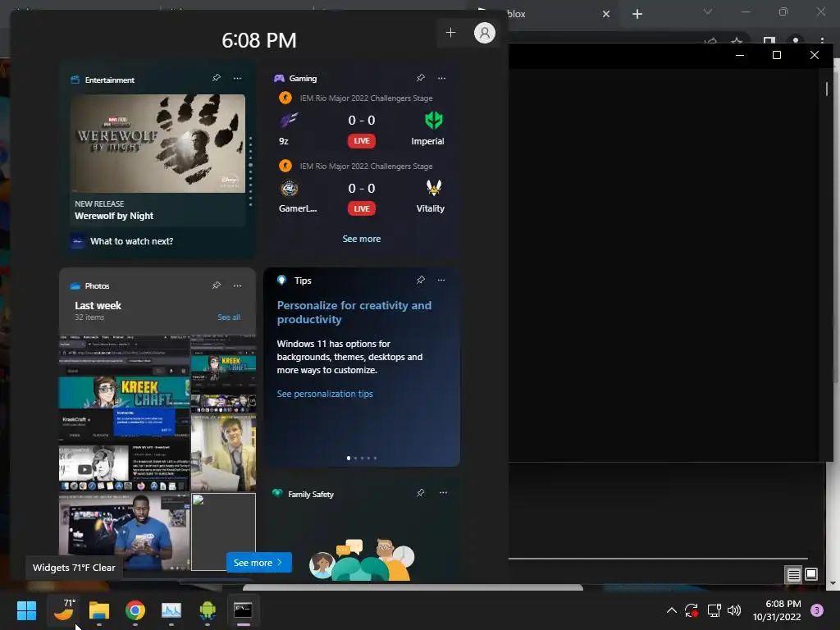Screen dimensions: 840x630
Task: Open Chrome three-dot menu
Action: pyautogui.click(x=822, y=41)
